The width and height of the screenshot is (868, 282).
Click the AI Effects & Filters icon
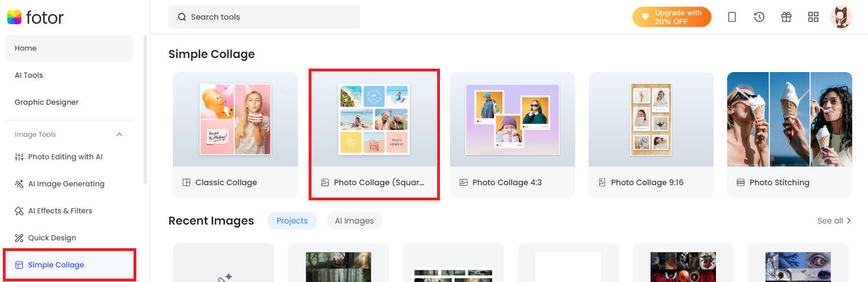click(x=19, y=211)
